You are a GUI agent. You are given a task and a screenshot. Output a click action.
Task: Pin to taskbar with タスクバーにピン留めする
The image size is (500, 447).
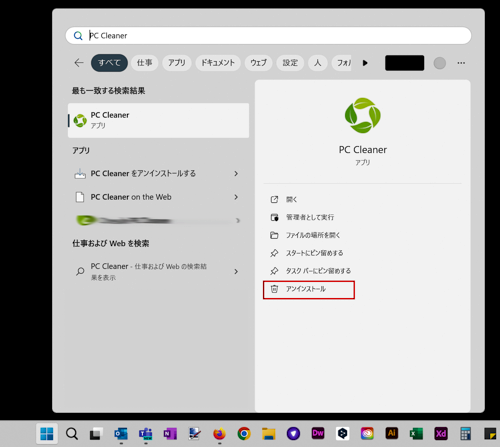pos(318,271)
